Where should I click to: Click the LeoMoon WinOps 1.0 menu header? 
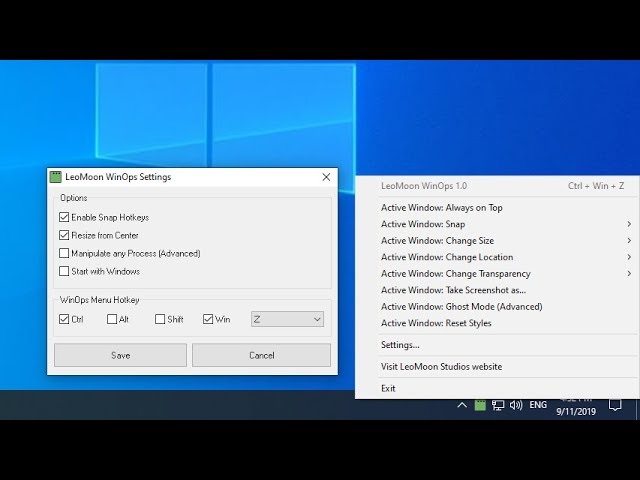pos(424,186)
